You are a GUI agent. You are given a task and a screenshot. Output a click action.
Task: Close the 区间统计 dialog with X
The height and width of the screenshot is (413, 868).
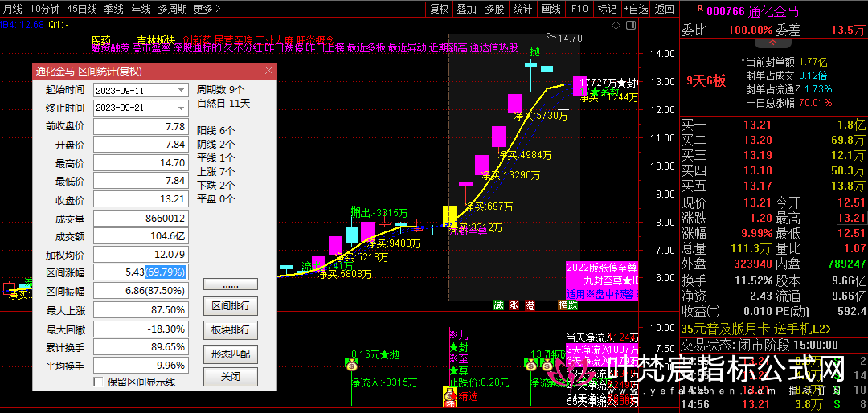(x=268, y=71)
